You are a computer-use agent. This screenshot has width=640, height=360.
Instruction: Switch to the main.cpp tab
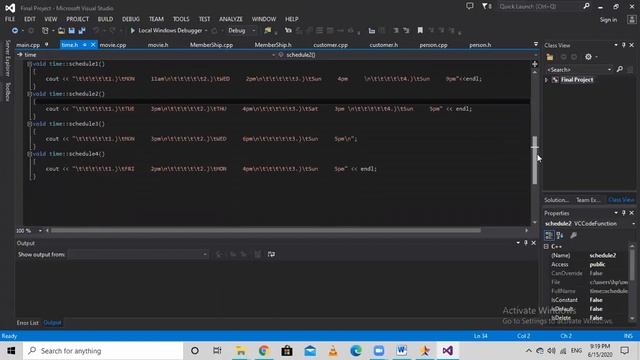(x=28, y=45)
